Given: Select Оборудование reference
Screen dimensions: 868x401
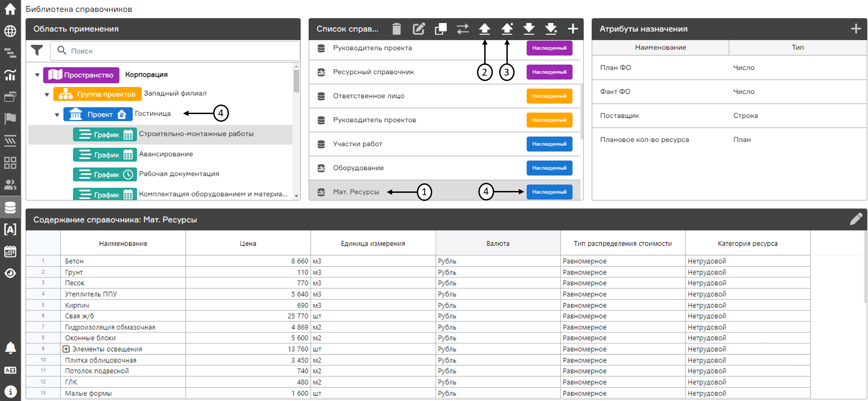Looking at the screenshot, I should pyautogui.click(x=358, y=168).
